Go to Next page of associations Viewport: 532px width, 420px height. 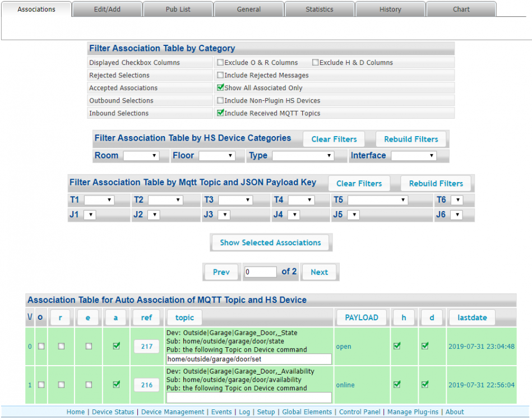319,272
